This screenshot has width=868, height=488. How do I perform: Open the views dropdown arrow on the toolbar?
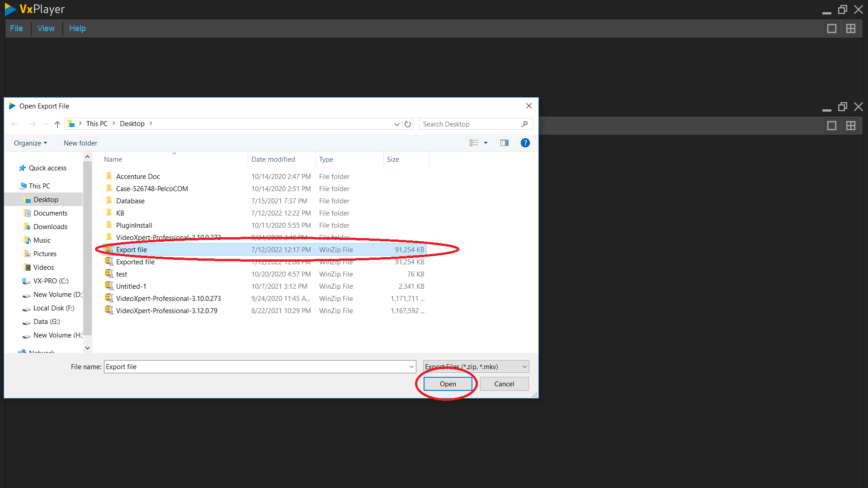(x=486, y=143)
